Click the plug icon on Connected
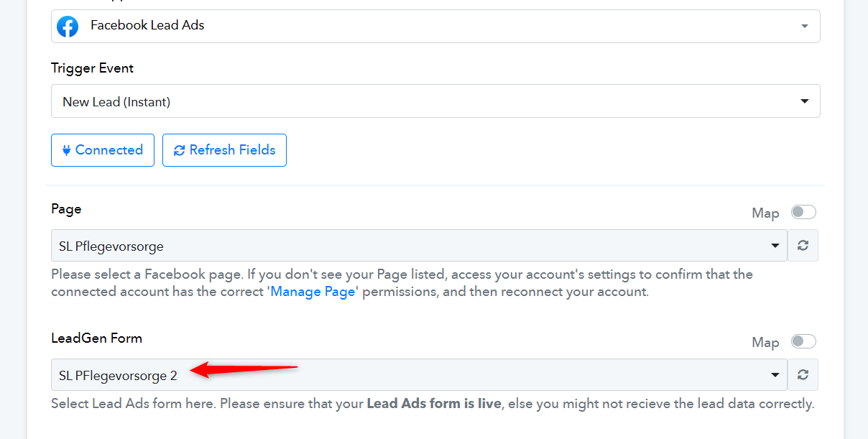868x439 pixels. (x=67, y=150)
